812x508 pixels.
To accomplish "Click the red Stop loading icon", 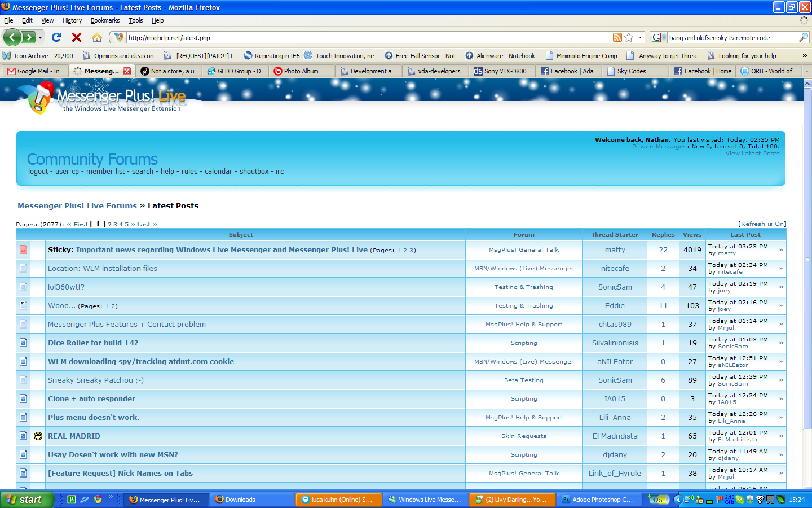I will tap(77, 37).
